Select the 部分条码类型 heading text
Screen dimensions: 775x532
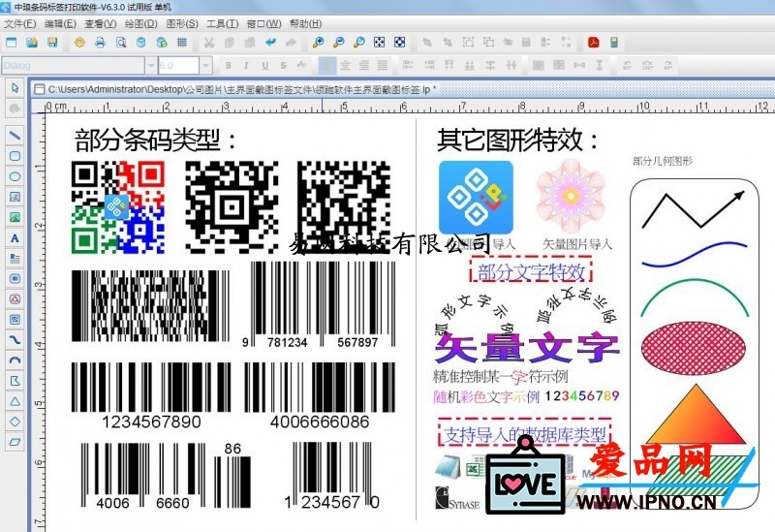pos(155,140)
